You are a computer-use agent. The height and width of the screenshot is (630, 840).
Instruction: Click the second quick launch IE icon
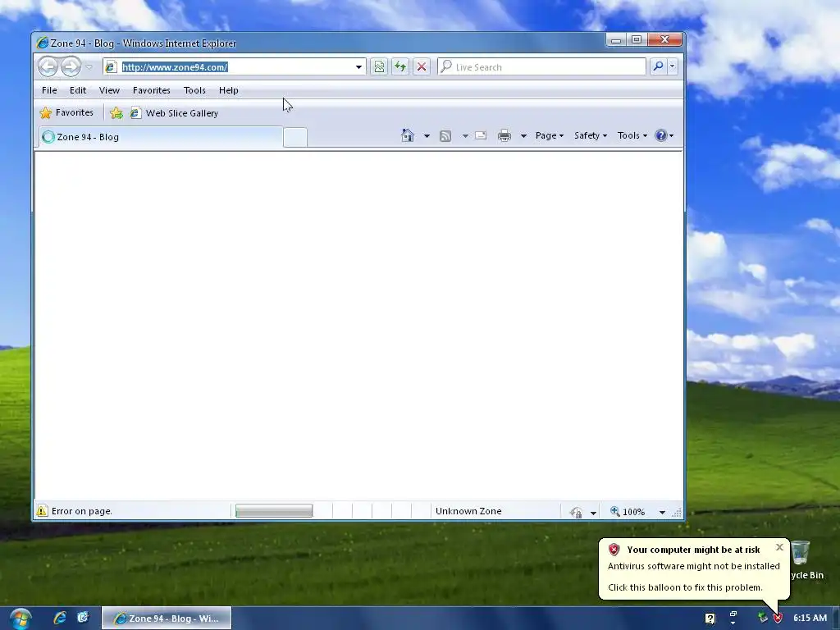coord(83,618)
